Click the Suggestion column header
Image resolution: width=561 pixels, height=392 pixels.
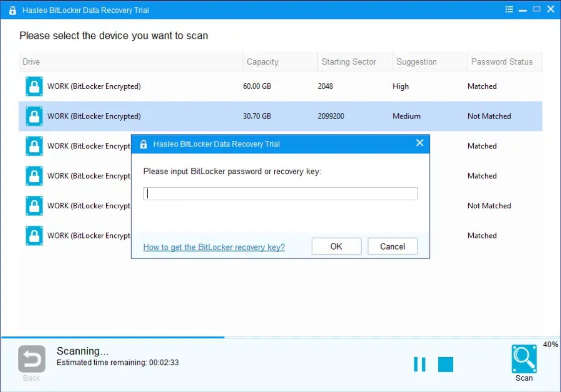point(430,61)
